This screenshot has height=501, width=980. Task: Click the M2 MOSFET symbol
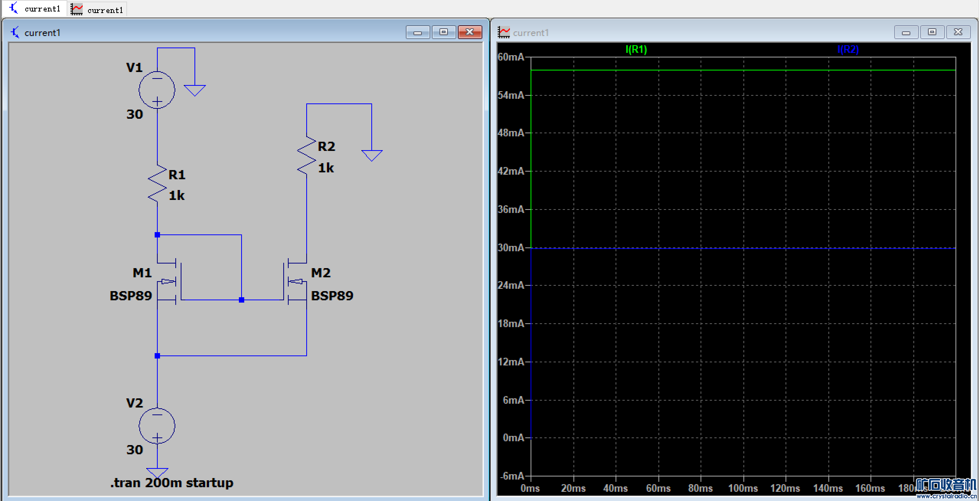295,282
